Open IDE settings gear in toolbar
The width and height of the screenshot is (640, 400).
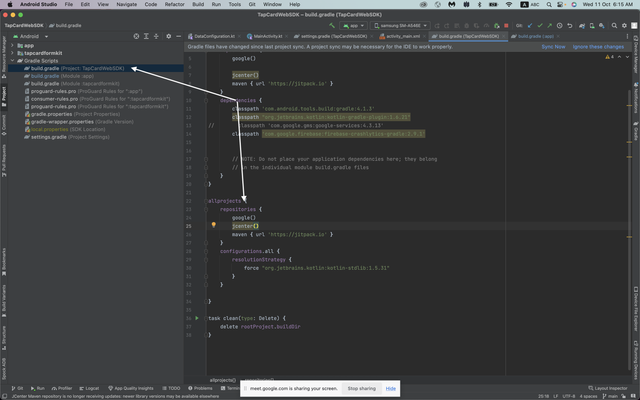pyautogui.click(x=624, y=25)
